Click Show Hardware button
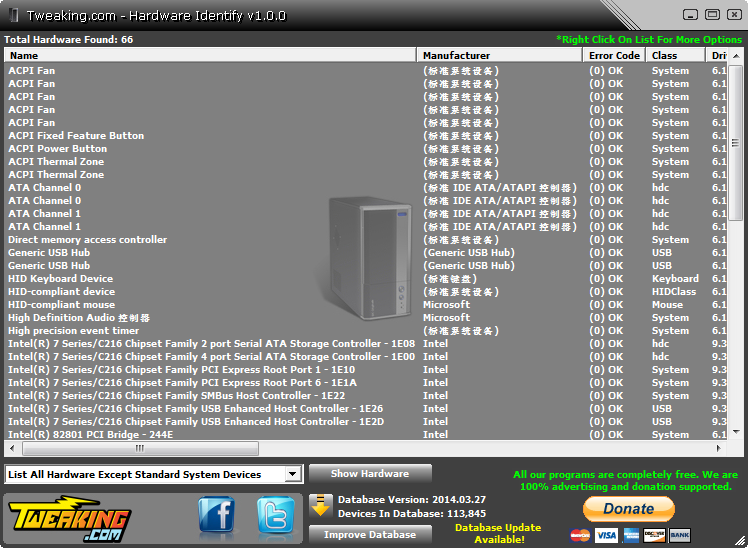748x548 pixels. pyautogui.click(x=370, y=474)
